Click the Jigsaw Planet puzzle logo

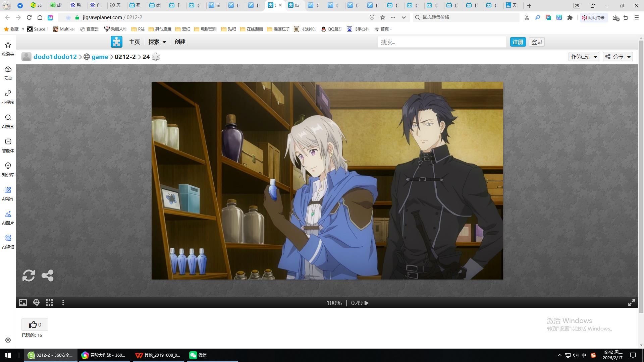pos(116,42)
